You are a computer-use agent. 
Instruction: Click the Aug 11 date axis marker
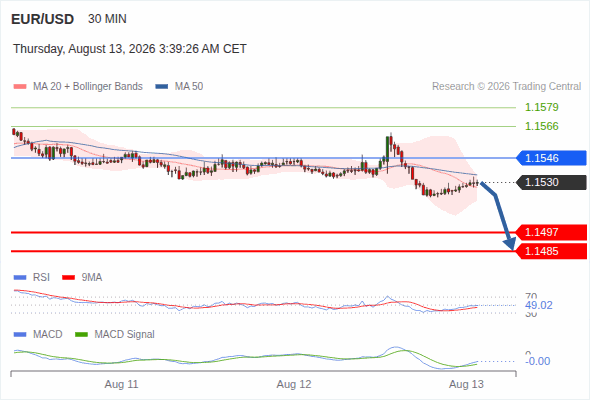[x=122, y=384]
